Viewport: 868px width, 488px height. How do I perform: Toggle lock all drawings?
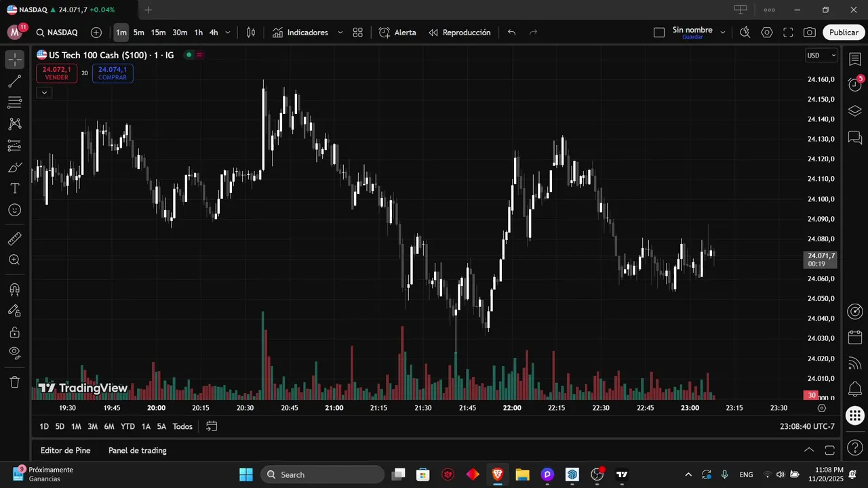(15, 332)
